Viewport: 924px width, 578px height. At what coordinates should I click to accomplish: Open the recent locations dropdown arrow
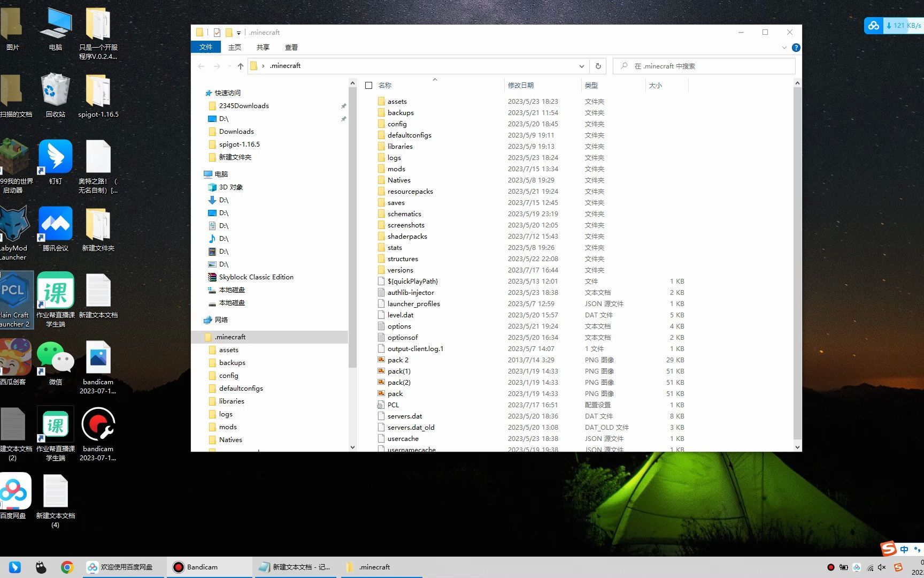[x=229, y=66]
